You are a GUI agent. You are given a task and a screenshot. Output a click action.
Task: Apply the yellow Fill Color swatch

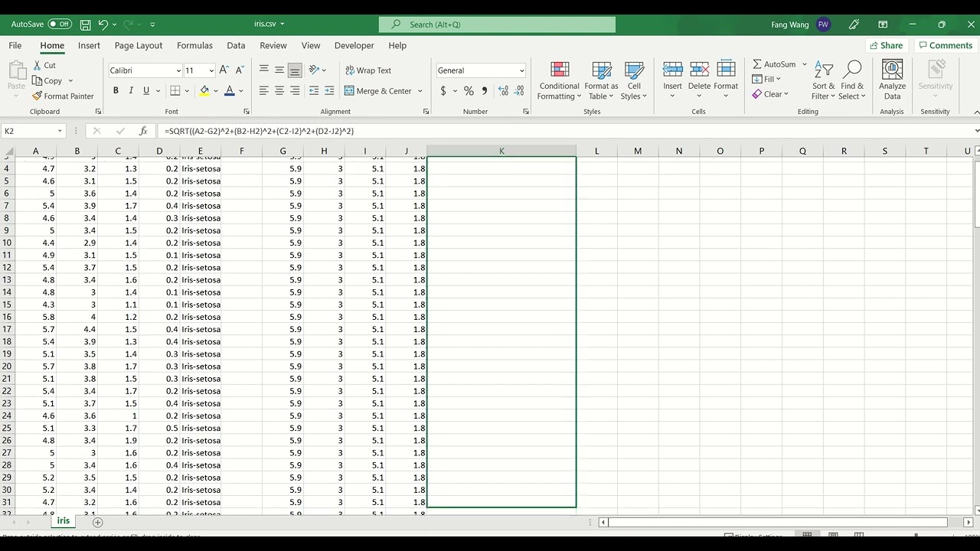click(x=204, y=90)
